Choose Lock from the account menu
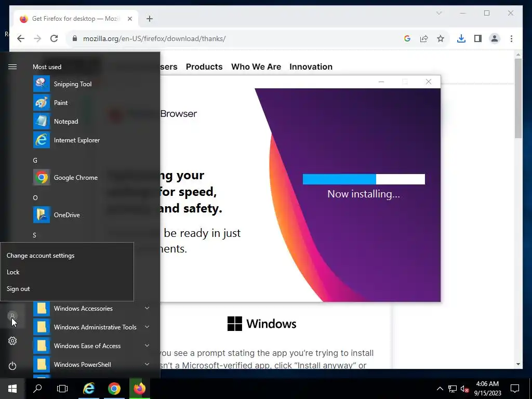This screenshot has width=532, height=399. [67, 272]
